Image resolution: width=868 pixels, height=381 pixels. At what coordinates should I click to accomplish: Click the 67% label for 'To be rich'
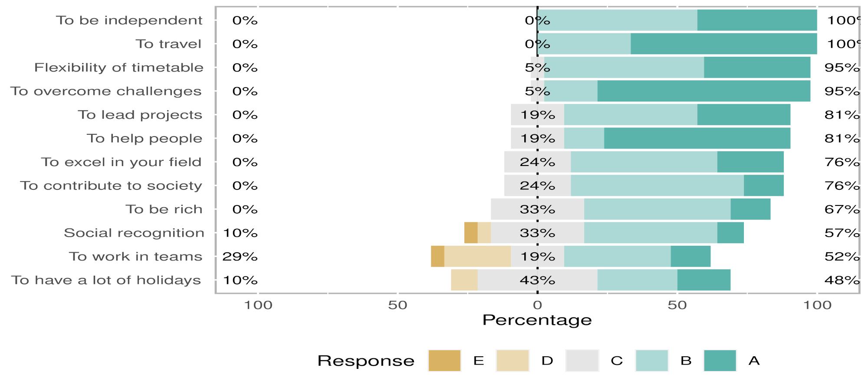point(842,209)
